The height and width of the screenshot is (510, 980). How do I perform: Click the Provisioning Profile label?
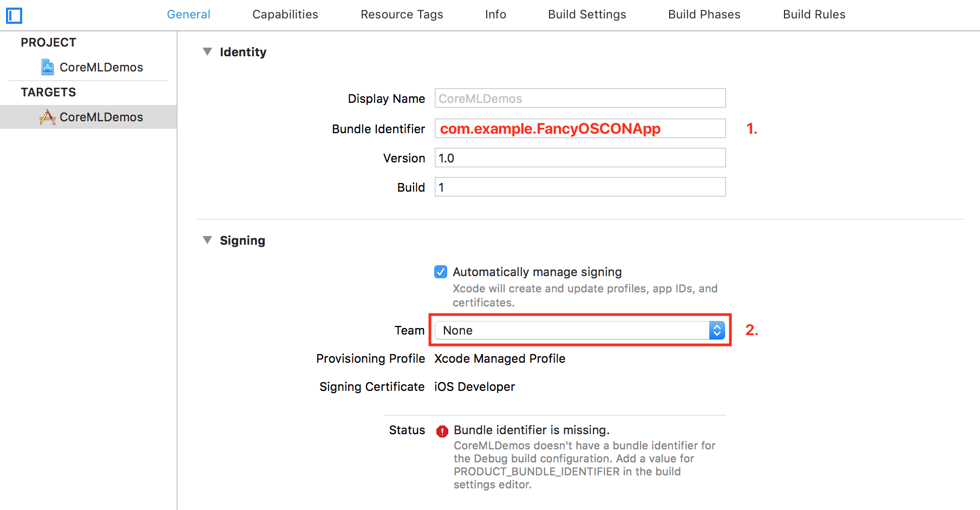(371, 358)
